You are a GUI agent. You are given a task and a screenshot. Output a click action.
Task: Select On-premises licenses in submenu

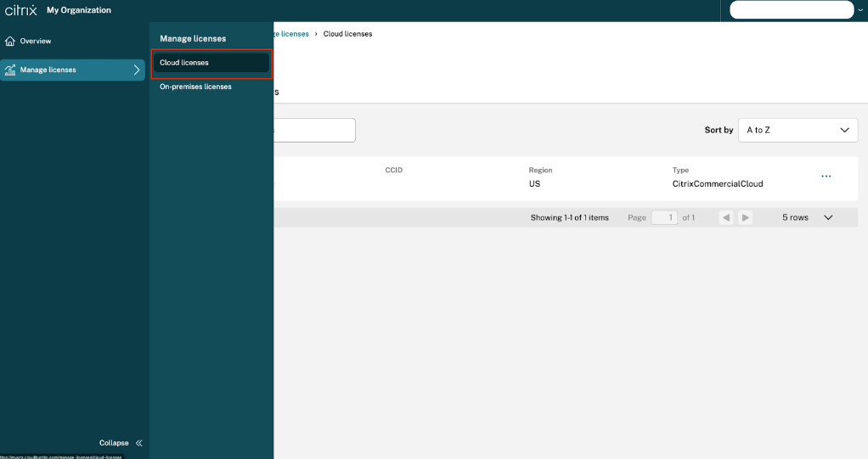(x=195, y=87)
